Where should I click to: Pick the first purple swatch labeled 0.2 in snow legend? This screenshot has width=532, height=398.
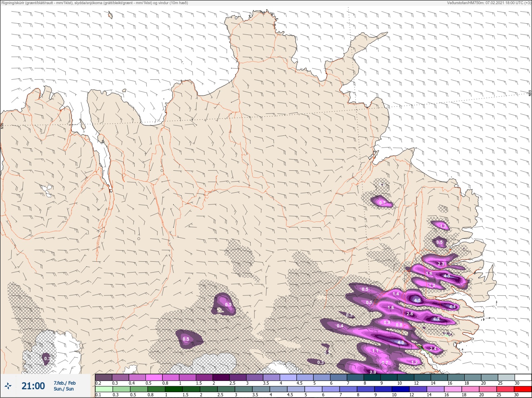coord(103,377)
